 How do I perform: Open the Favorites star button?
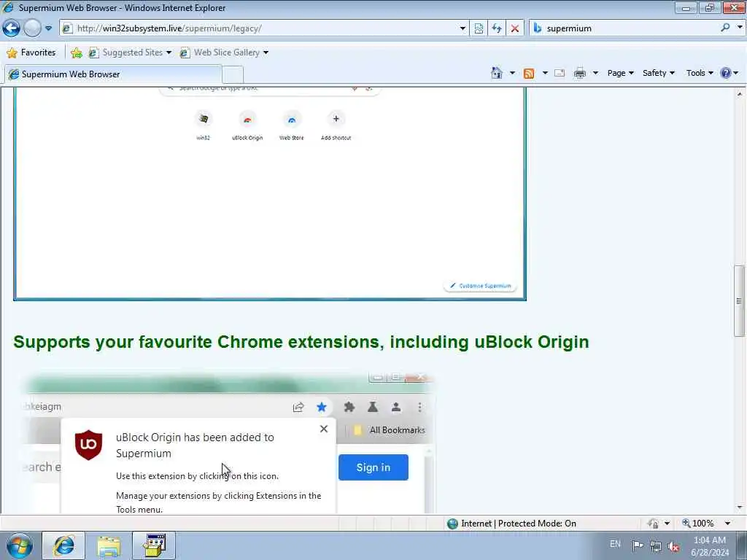[x=31, y=52]
